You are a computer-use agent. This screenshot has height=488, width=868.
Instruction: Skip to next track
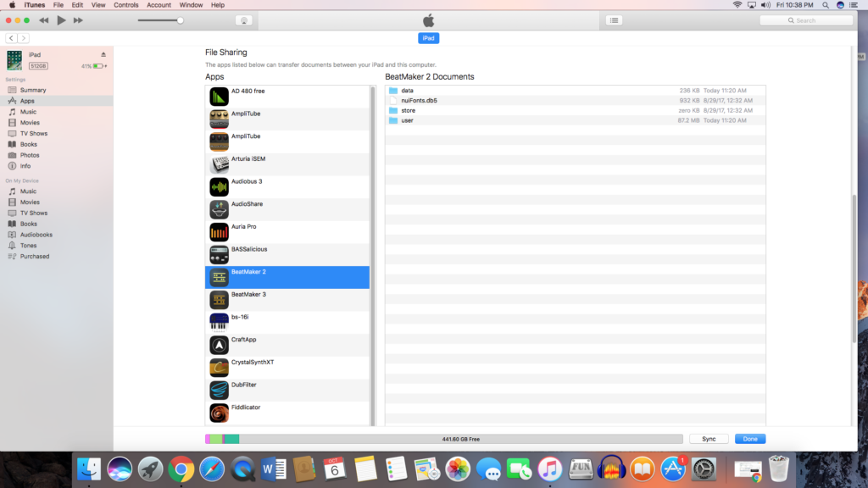tap(78, 20)
